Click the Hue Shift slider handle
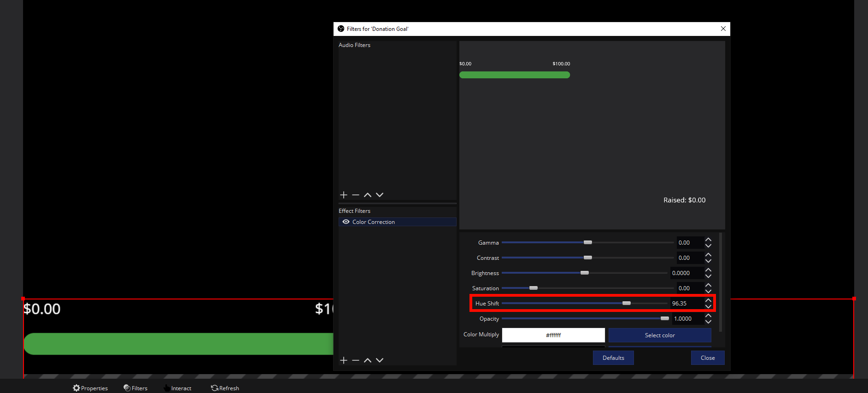The width and height of the screenshot is (868, 393). point(627,303)
